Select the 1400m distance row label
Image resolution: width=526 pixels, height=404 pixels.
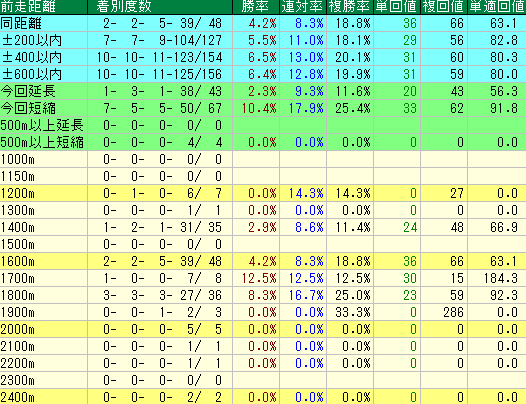click(17, 228)
